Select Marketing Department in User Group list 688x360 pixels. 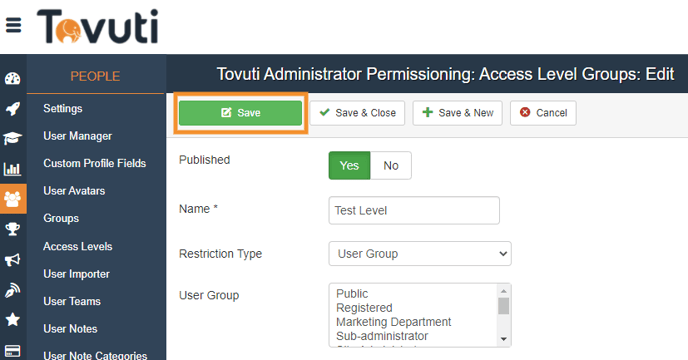(x=394, y=322)
